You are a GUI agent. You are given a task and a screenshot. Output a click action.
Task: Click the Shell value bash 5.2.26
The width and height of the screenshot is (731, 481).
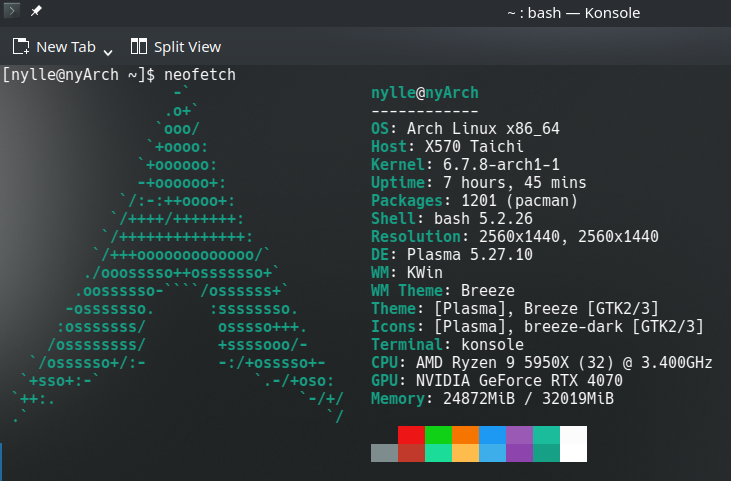483,219
